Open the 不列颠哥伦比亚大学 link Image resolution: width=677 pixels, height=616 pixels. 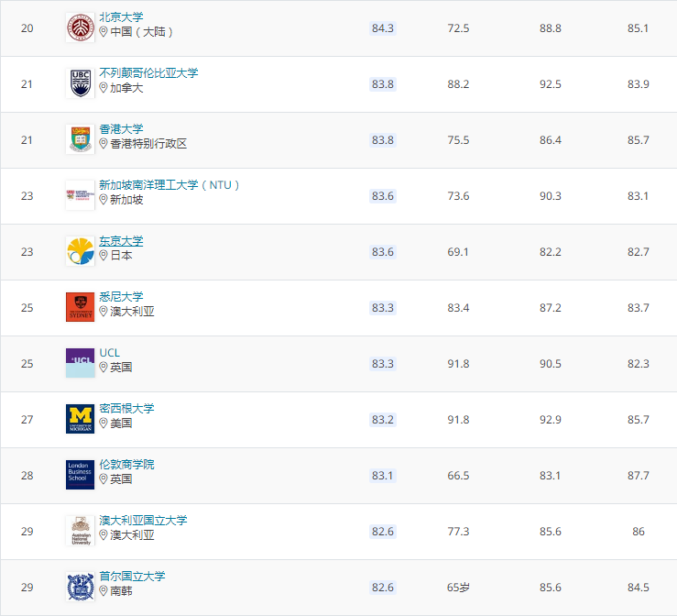[x=148, y=72]
